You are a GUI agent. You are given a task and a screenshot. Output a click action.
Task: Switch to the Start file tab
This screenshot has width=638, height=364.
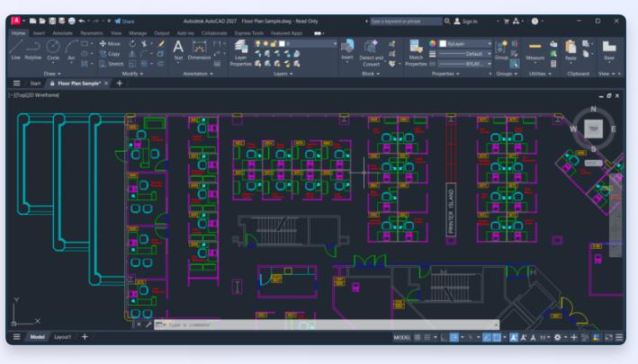(35, 84)
